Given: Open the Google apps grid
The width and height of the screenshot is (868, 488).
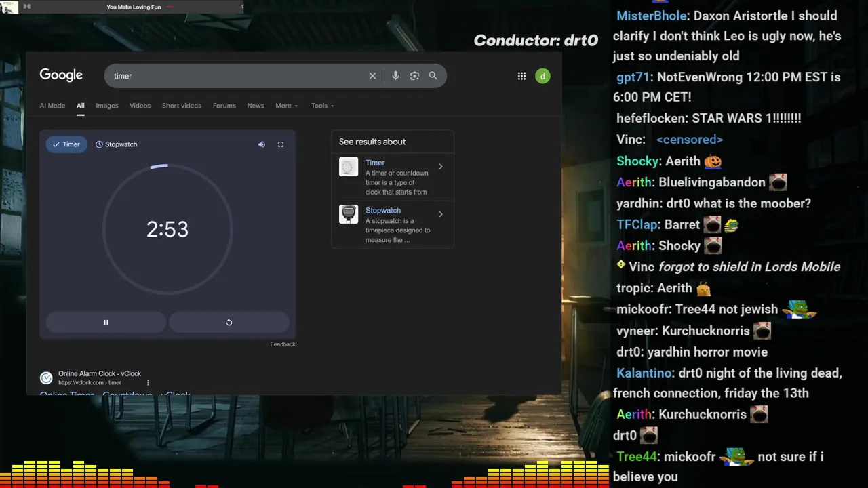Looking at the screenshot, I should tap(521, 76).
